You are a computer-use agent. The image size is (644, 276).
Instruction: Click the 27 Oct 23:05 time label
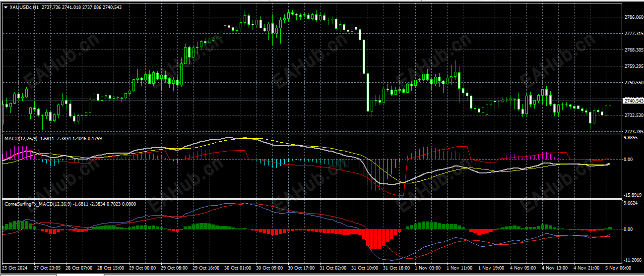point(46,268)
